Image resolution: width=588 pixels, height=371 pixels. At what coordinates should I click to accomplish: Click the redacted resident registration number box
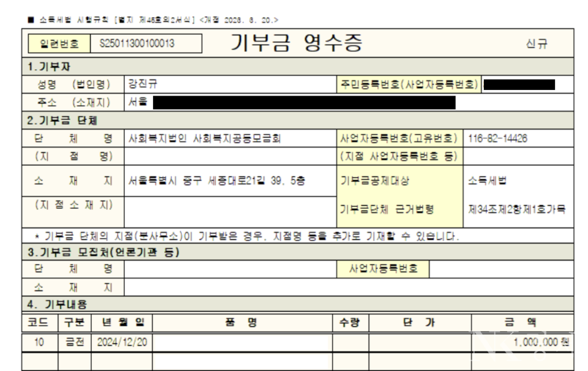click(519, 84)
